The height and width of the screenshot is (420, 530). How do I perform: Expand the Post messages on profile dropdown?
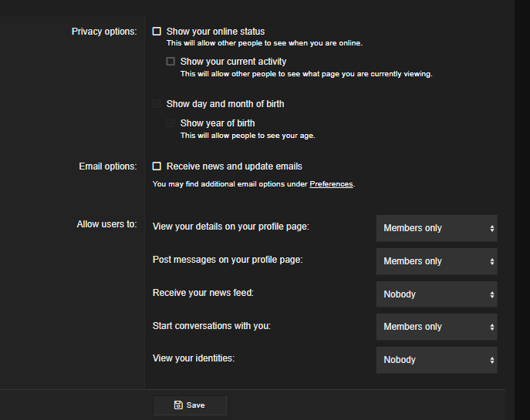tap(437, 261)
